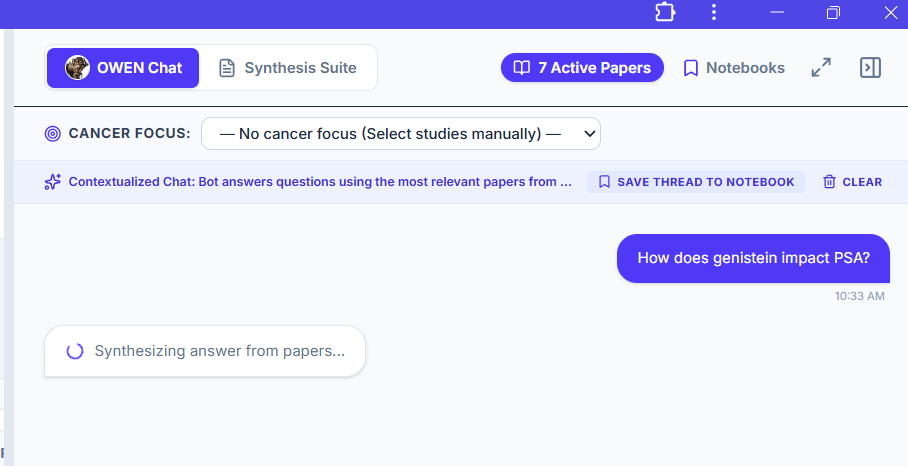This screenshot has height=466, width=908.
Task: Open the 7 Active Papers button
Action: click(x=582, y=68)
